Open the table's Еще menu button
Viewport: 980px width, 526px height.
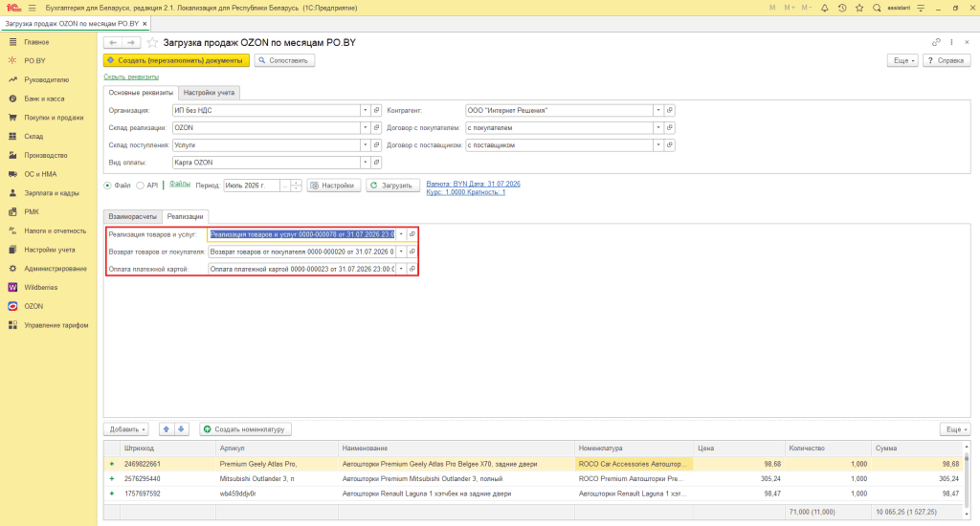[x=956, y=429]
